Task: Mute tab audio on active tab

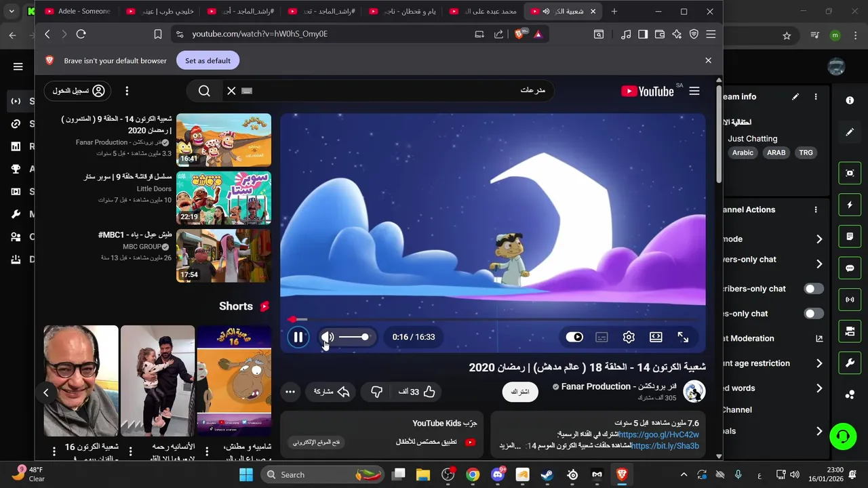Action: pos(546,12)
